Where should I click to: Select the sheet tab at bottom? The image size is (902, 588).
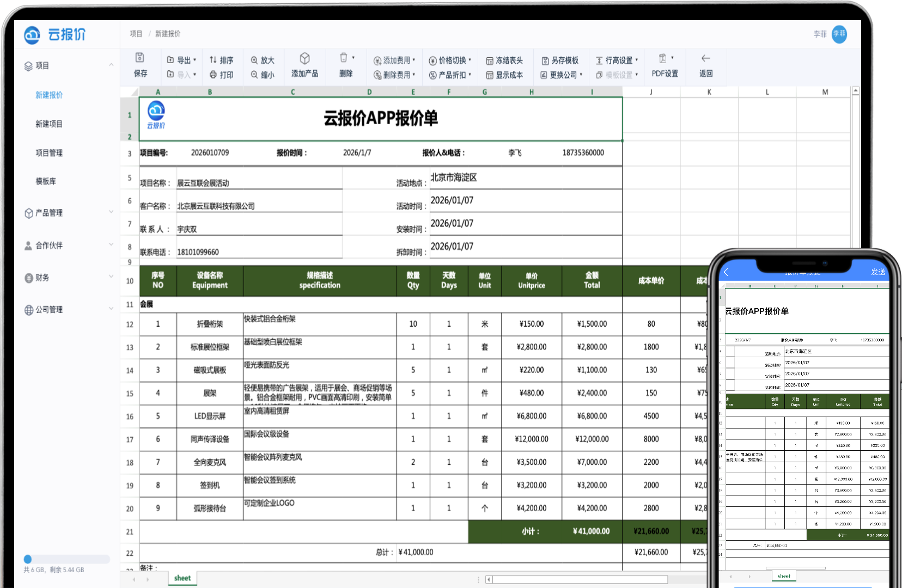point(182,578)
